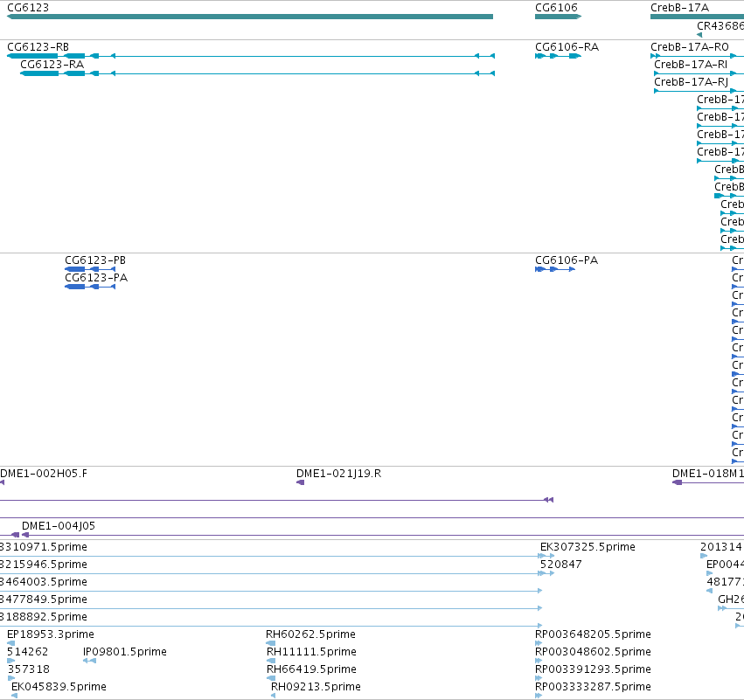This screenshot has width=744, height=700.
Task: Open the CG6106-RA transcript
Action: click(x=558, y=56)
